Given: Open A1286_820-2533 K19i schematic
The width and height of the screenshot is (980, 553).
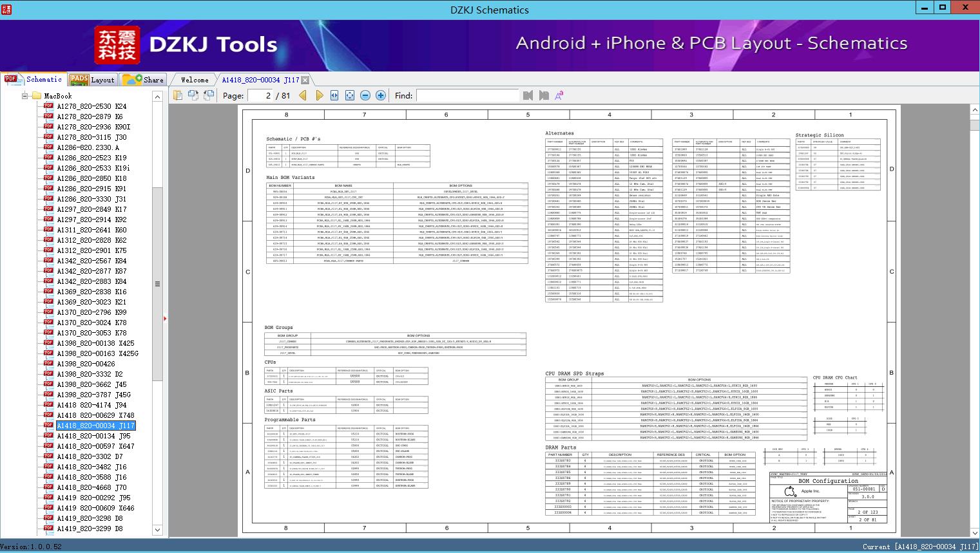Looking at the screenshot, I should pos(93,168).
